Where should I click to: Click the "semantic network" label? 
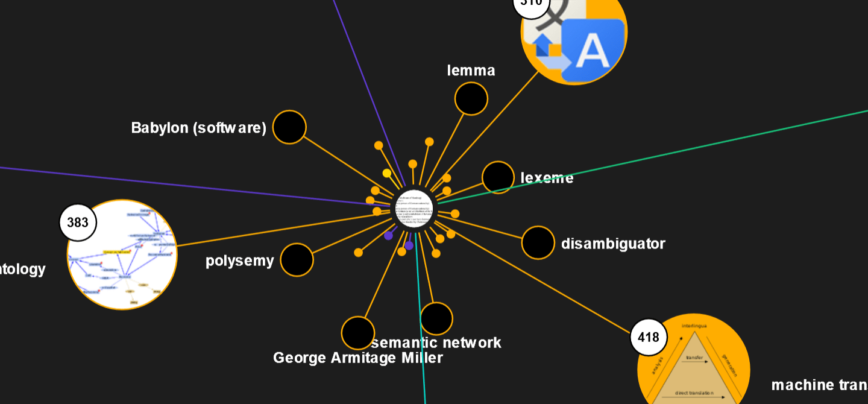436,342
